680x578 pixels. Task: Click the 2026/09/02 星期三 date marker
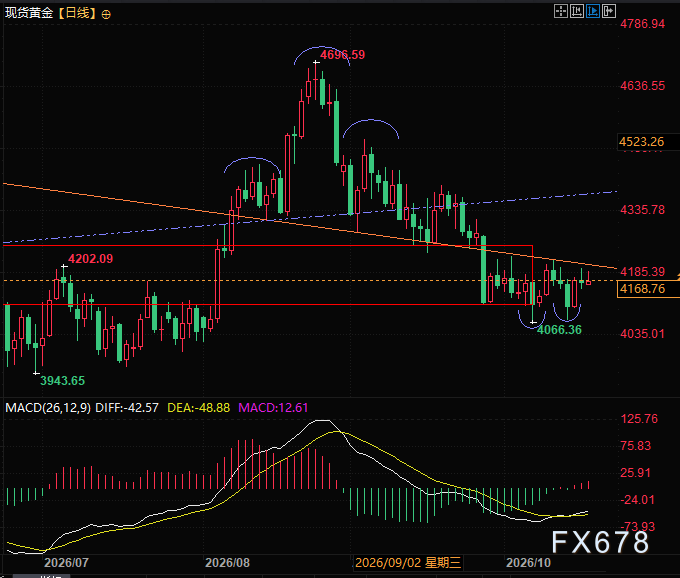(x=408, y=563)
